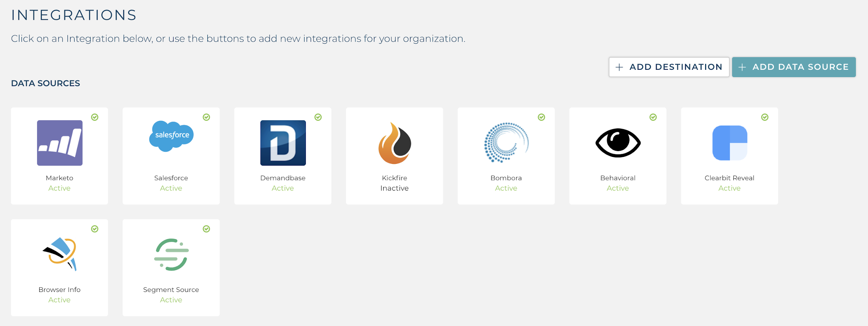Click the Demandbase card name label
The image size is (868, 326).
(283, 178)
